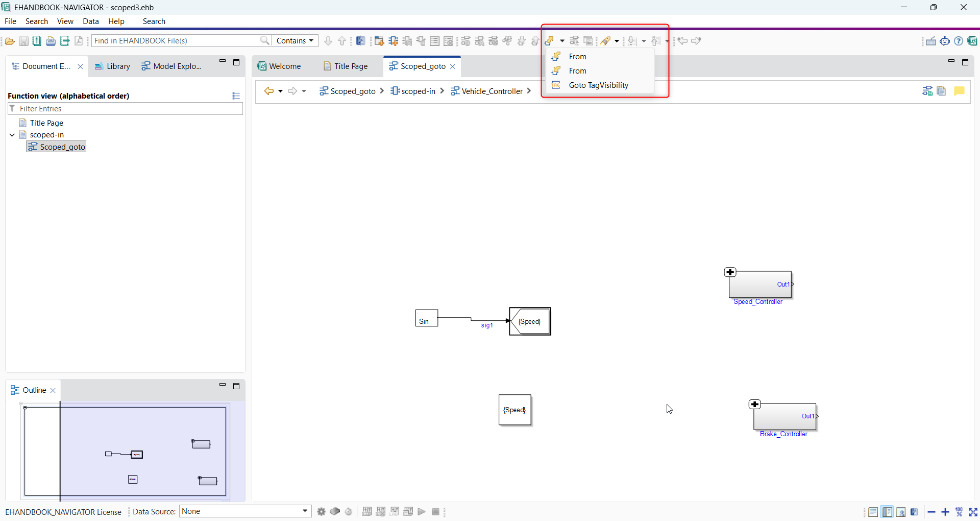
Task: Select Goto TagVisibility in dropdown menu
Action: point(598,85)
